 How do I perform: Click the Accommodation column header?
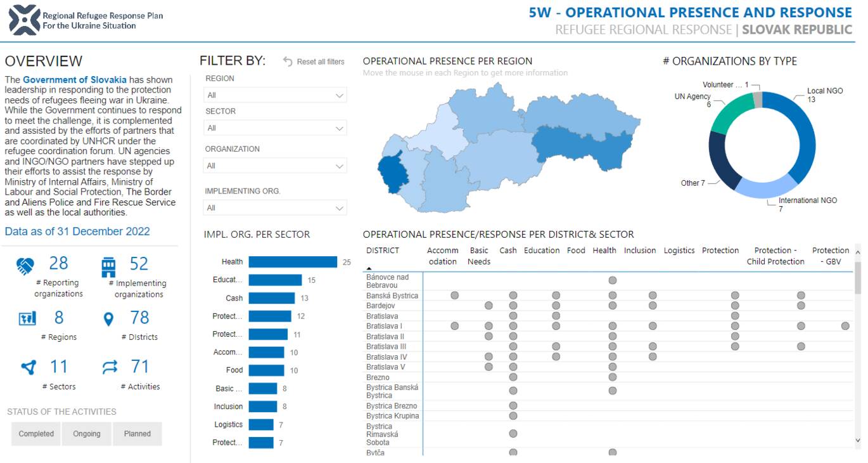click(x=442, y=256)
